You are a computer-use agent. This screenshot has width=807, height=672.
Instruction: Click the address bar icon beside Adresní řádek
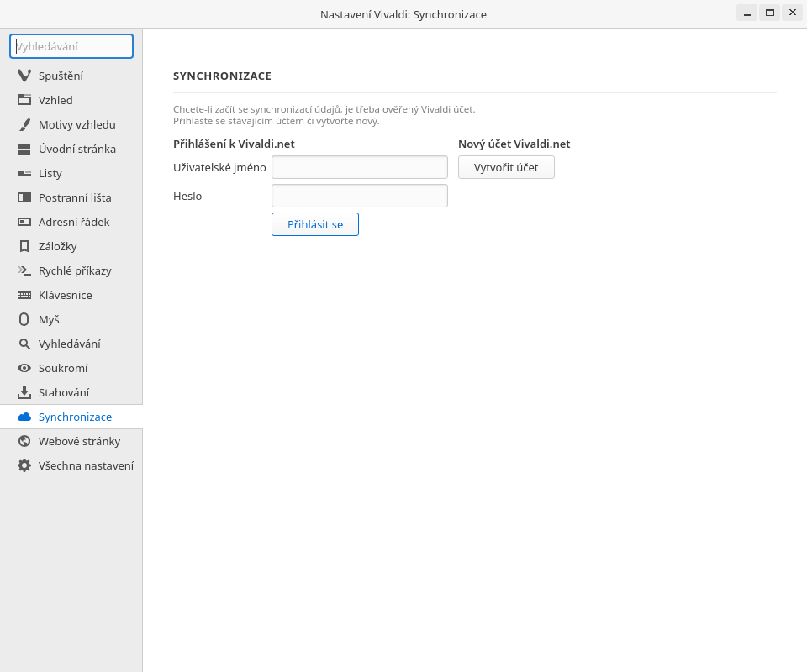tap(24, 222)
